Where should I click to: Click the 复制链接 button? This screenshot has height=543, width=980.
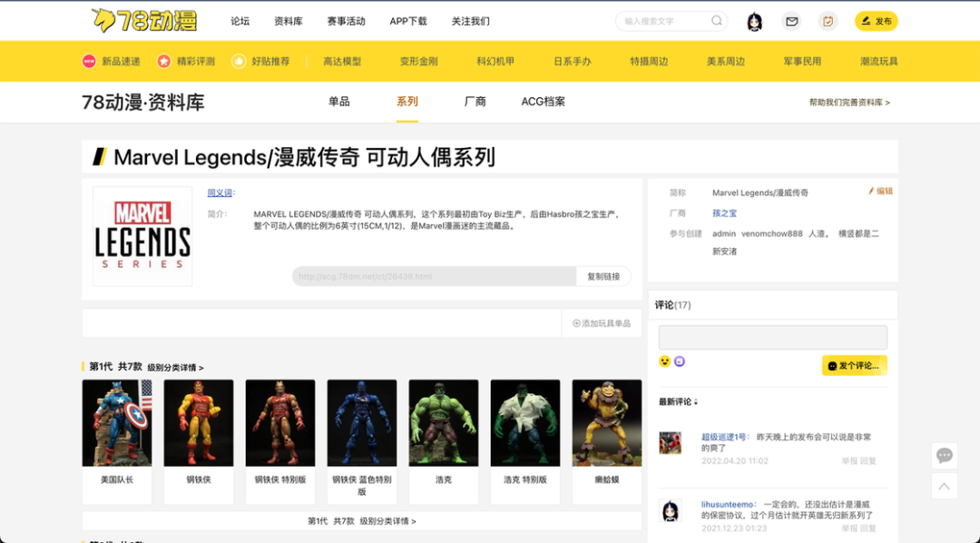coord(603,277)
